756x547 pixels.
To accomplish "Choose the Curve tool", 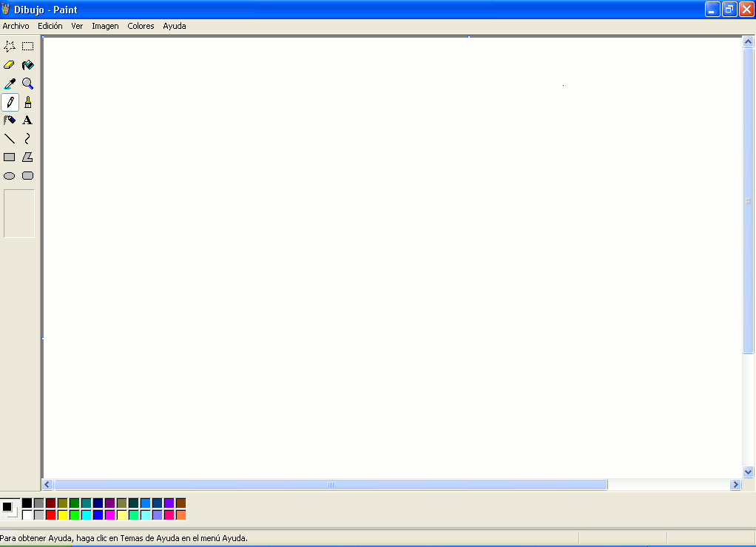I will pyautogui.click(x=27, y=138).
